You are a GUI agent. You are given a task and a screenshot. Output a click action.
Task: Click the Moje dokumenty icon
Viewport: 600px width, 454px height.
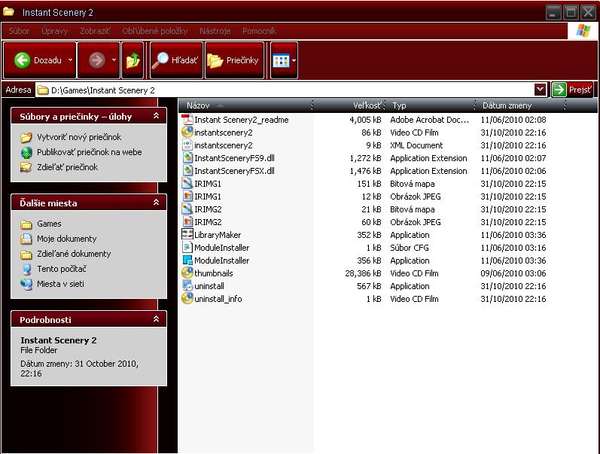pyautogui.click(x=26, y=239)
